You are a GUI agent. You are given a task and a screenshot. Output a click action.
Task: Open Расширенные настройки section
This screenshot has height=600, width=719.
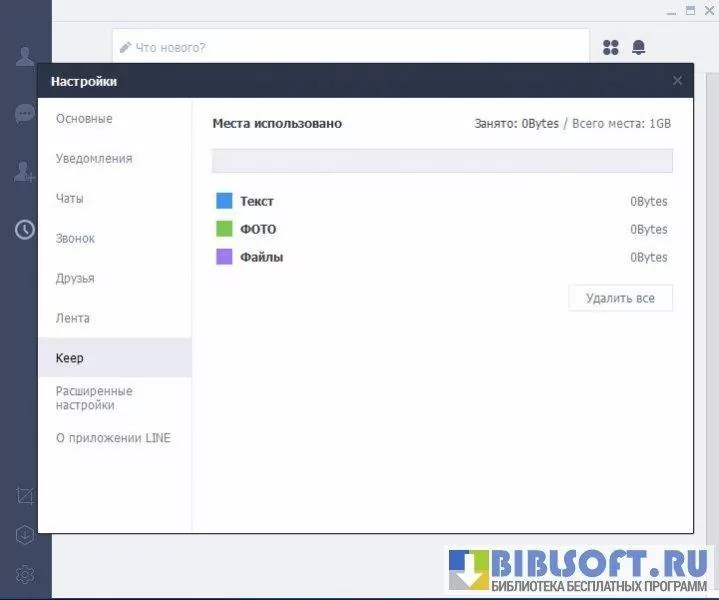click(94, 398)
